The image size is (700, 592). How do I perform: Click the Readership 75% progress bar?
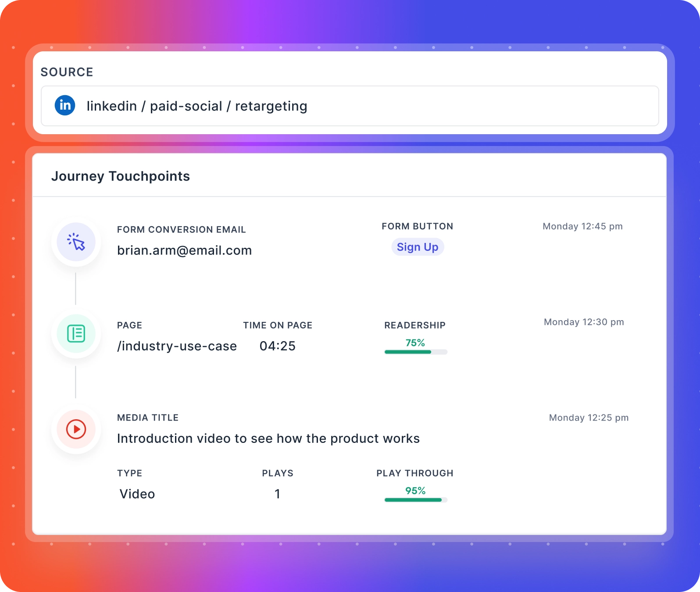coord(415,352)
